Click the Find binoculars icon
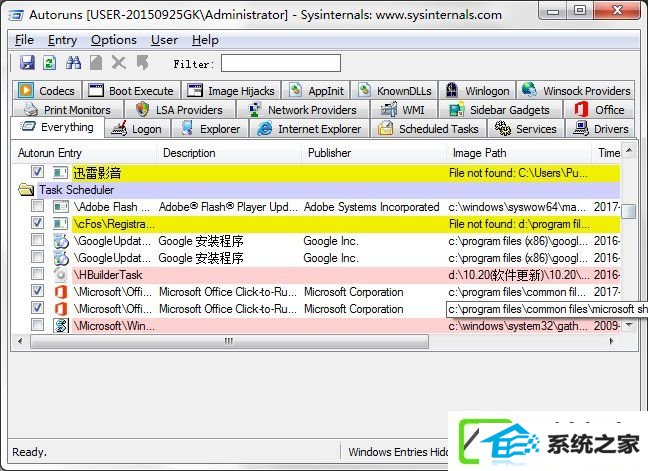Screen dimensions: 648x471 coord(74,63)
